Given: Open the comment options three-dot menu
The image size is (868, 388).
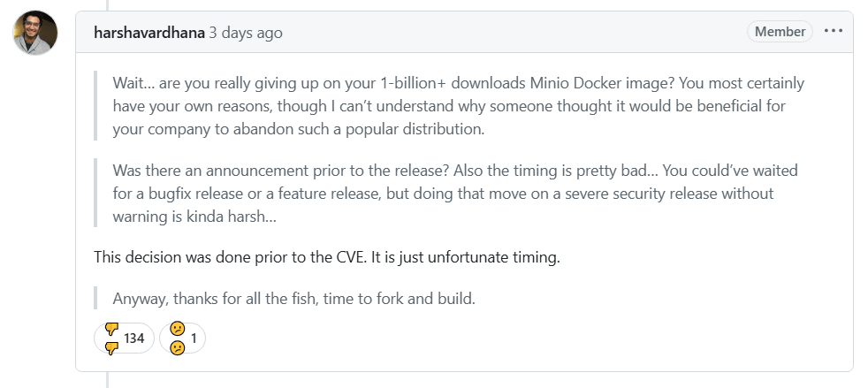Looking at the screenshot, I should [x=833, y=32].
